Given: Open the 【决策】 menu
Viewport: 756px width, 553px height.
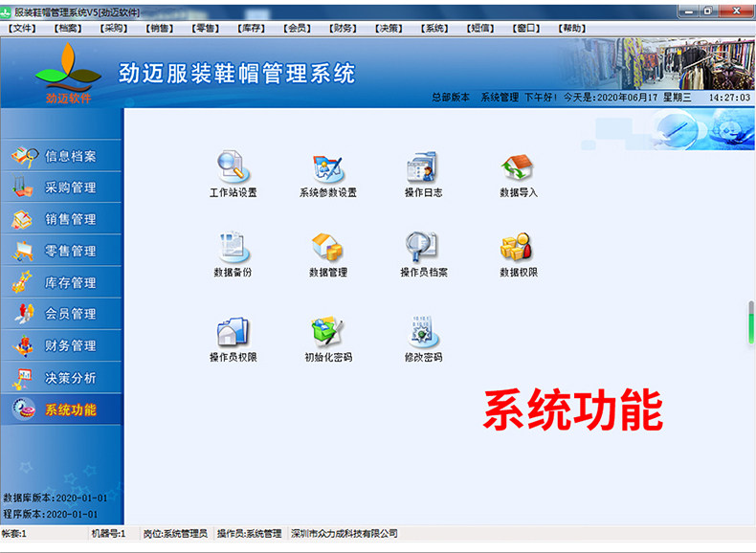Looking at the screenshot, I should pyautogui.click(x=389, y=29).
